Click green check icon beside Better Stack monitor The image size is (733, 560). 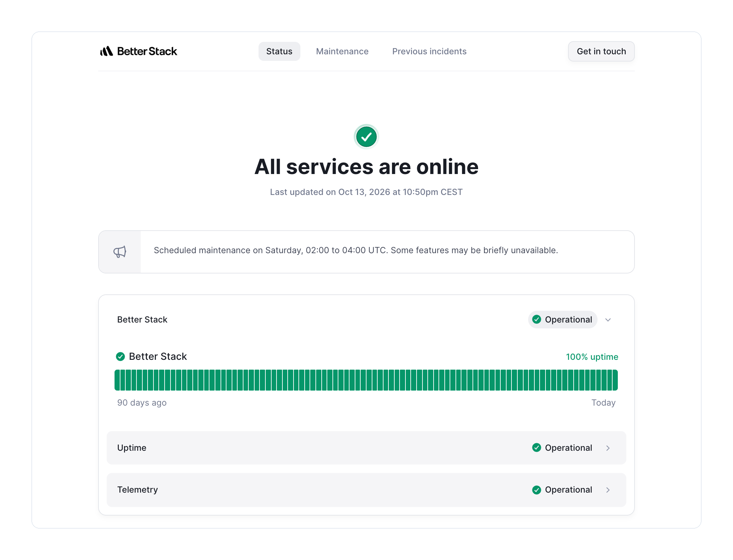click(x=120, y=356)
